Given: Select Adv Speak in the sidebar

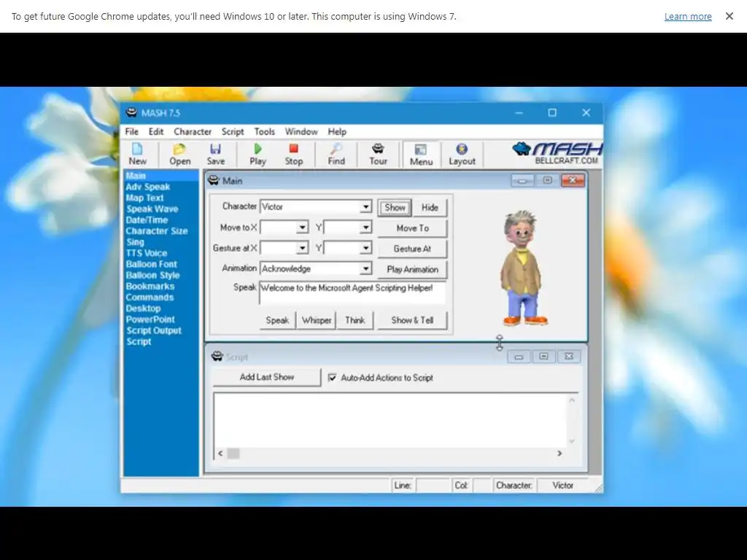Looking at the screenshot, I should pos(147,187).
